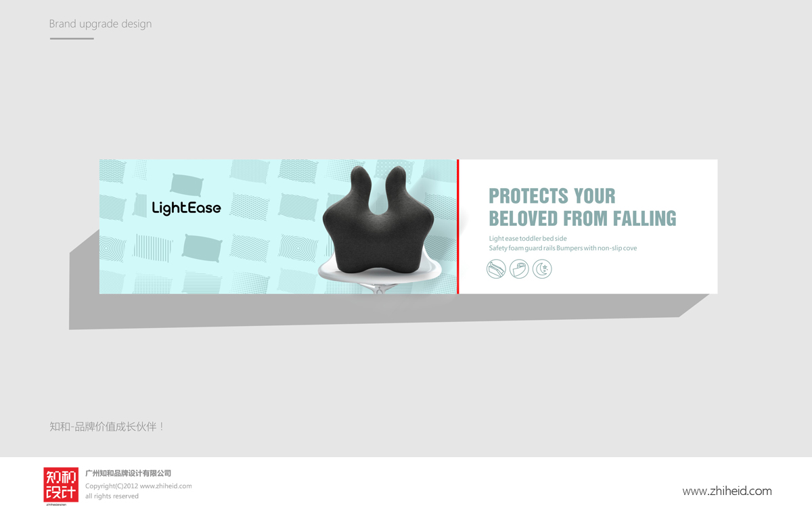Click the all rights reserved text

pos(112,496)
